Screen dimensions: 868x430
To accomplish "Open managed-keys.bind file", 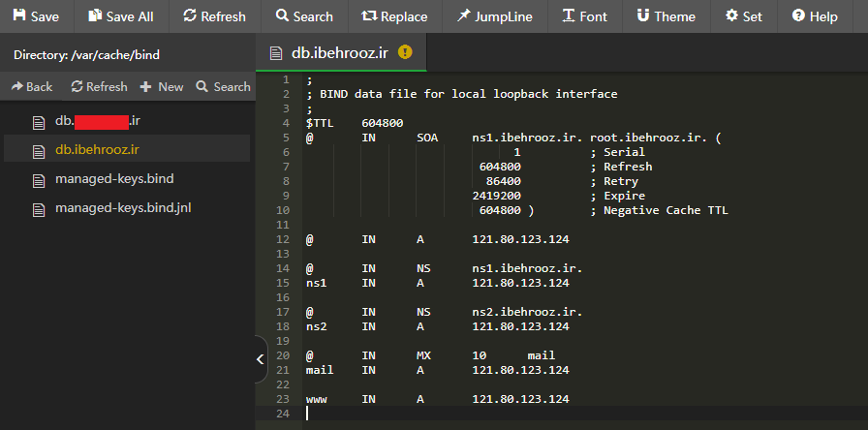I will pos(114,179).
